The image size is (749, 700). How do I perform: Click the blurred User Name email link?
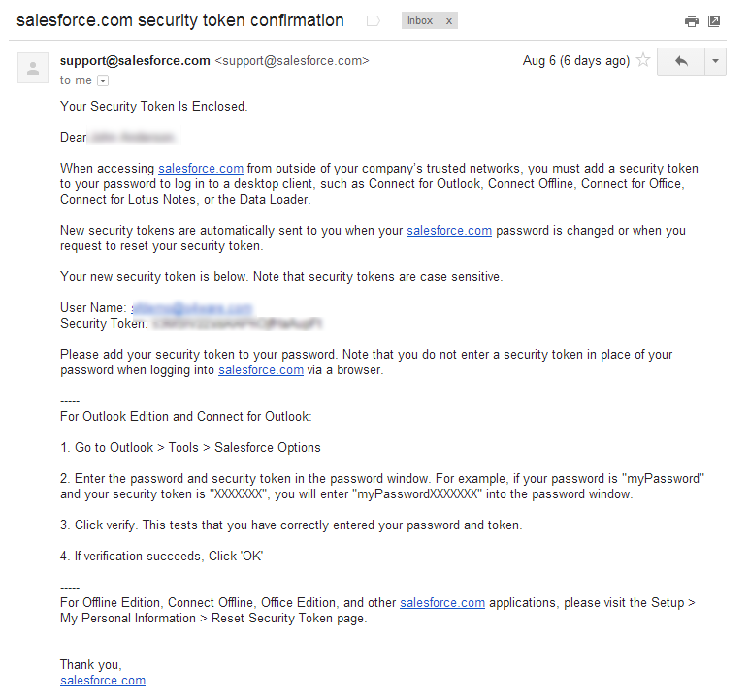pos(192,308)
